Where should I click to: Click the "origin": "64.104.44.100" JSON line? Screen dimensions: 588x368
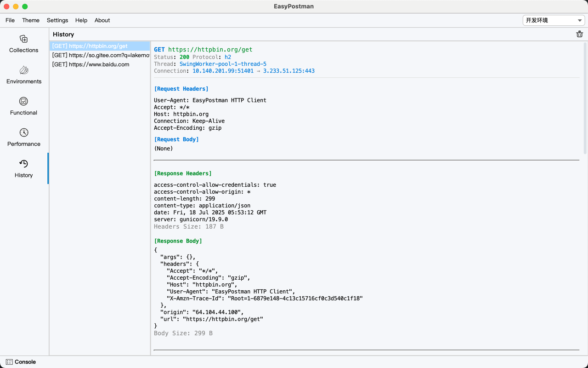pyautogui.click(x=202, y=312)
